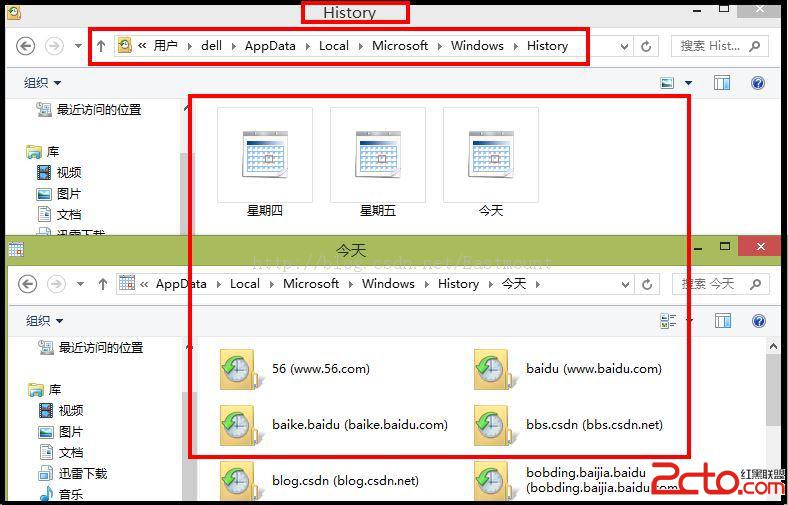Expand address history dropdown in 今天 window
The height and width of the screenshot is (505, 788).
pyautogui.click(x=625, y=285)
